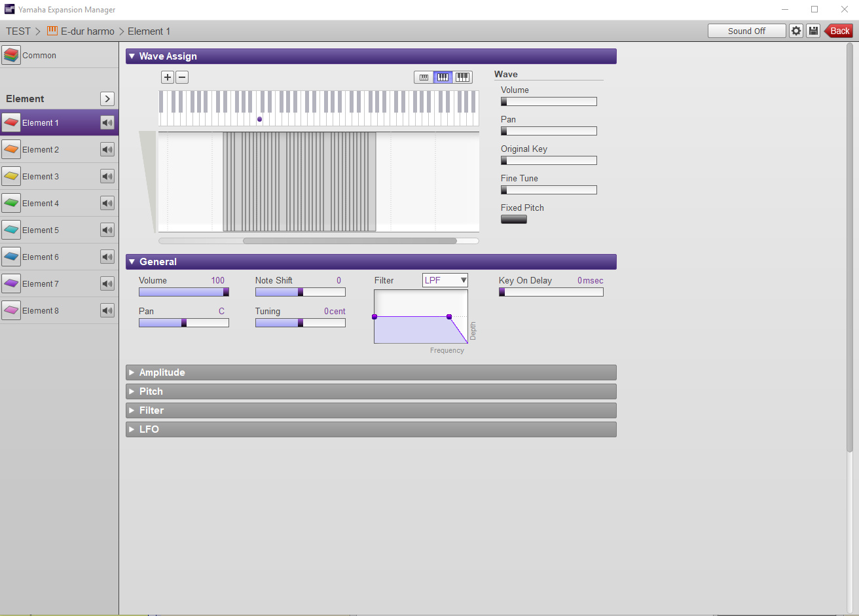Click the Common layers icon
The width and height of the screenshot is (859, 616).
point(11,55)
